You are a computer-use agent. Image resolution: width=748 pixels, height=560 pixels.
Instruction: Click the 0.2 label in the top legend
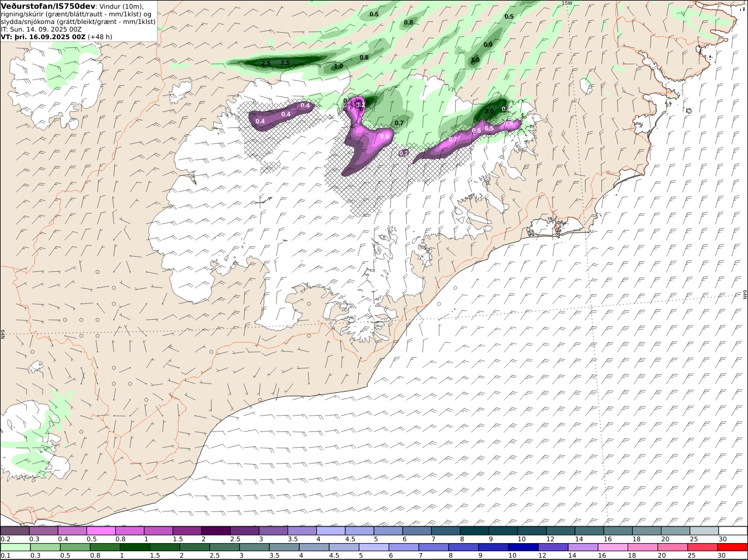pyautogui.click(x=5, y=539)
